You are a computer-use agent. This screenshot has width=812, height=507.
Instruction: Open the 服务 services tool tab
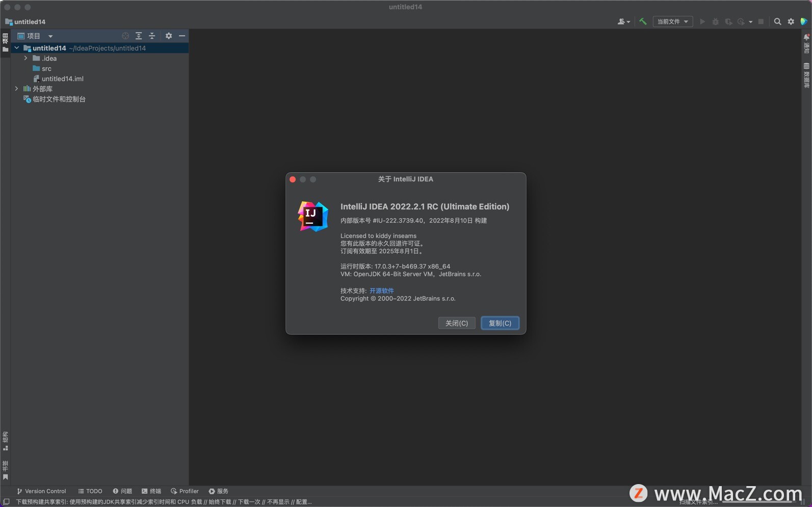click(x=218, y=491)
